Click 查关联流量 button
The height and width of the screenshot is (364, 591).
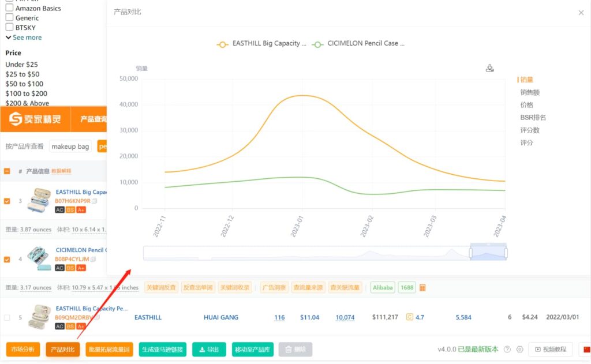tap(345, 287)
